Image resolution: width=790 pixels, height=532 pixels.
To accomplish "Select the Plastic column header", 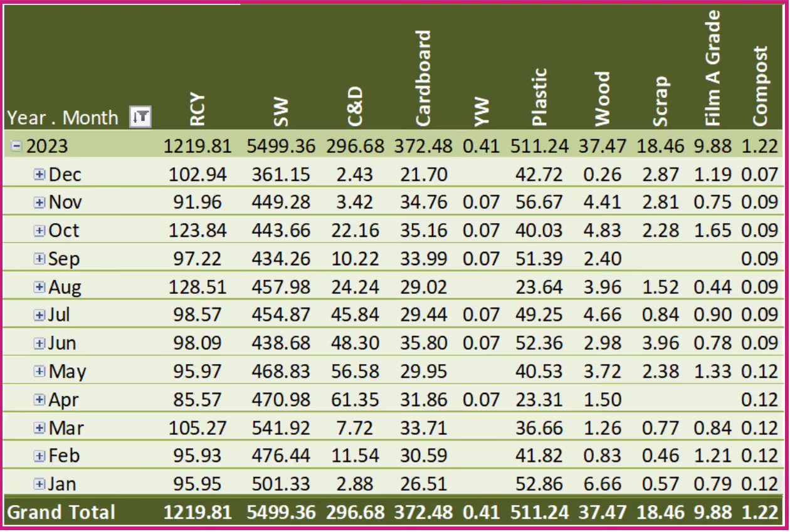I will tap(539, 97).
